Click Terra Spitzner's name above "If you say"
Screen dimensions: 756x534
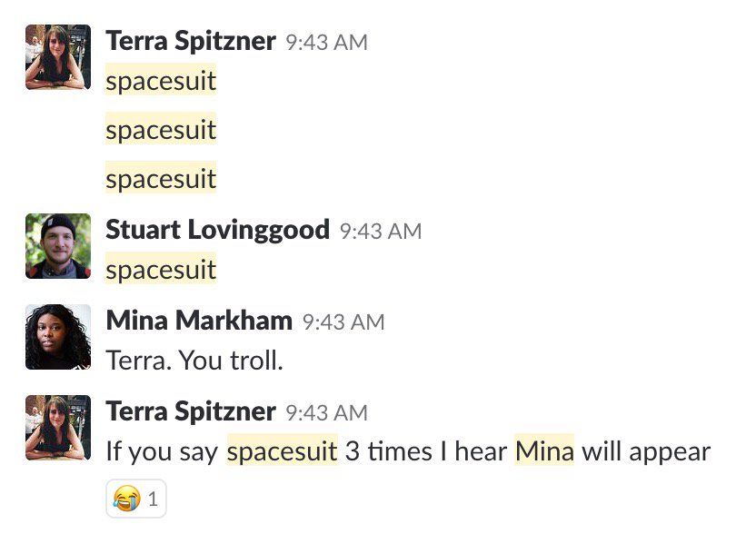191,411
